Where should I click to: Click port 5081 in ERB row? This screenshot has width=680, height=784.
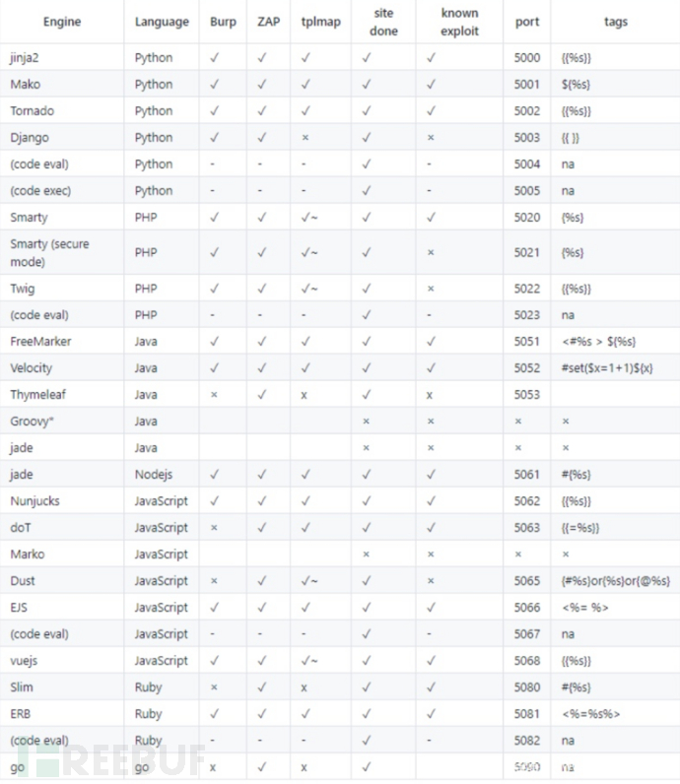pyautogui.click(x=528, y=714)
